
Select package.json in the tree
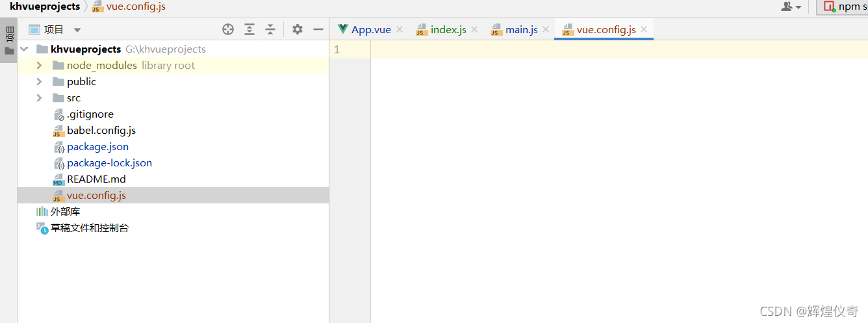click(x=97, y=147)
